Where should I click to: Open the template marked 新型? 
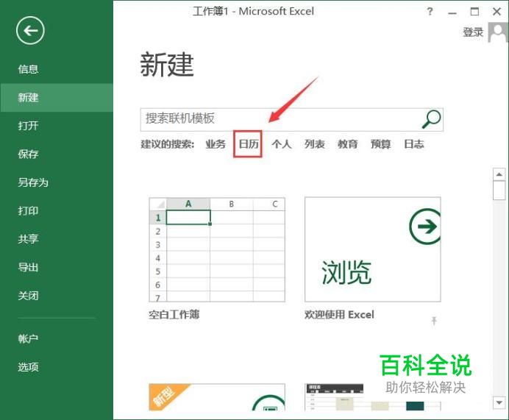coord(217,397)
